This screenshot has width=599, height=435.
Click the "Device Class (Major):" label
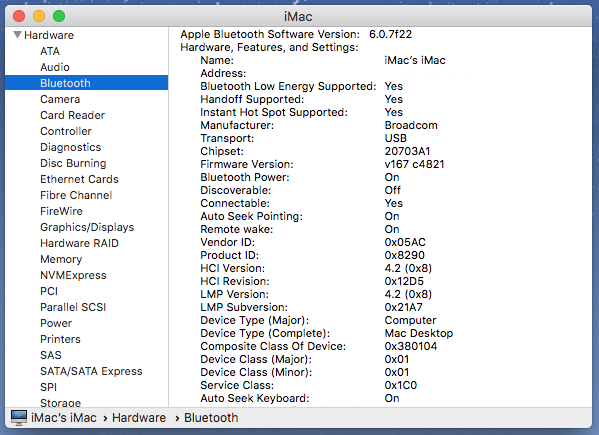(x=256, y=359)
